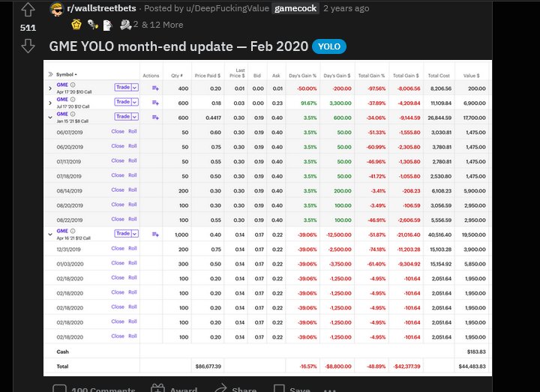This screenshot has width=540, height=392.
Task: Click the Trade button for Jan 15 '21 $8 Call
Action: point(123,117)
